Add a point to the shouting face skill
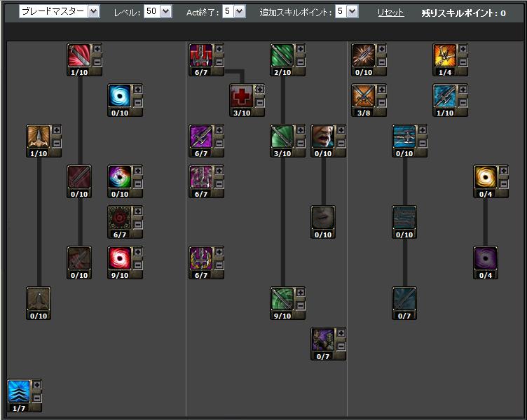Viewport: 527px width, 420px height. click(x=341, y=130)
